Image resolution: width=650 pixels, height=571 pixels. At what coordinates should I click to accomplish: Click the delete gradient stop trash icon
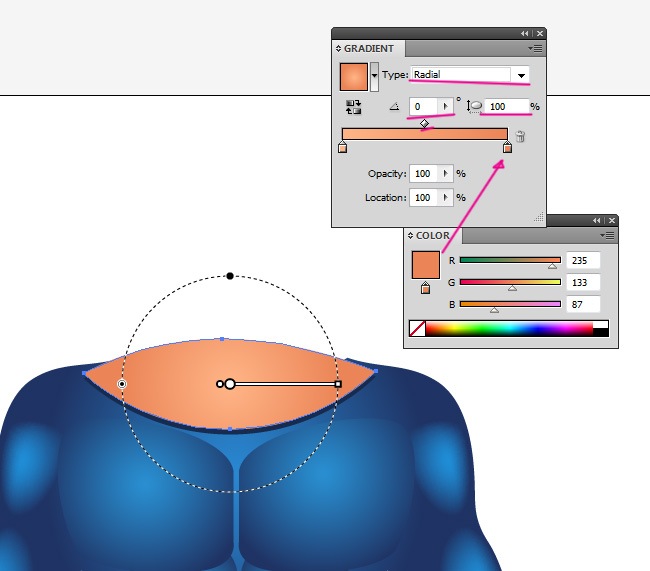[x=520, y=136]
